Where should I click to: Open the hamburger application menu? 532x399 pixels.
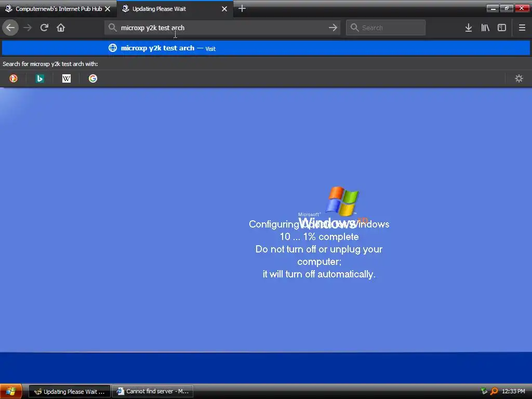[522, 28]
